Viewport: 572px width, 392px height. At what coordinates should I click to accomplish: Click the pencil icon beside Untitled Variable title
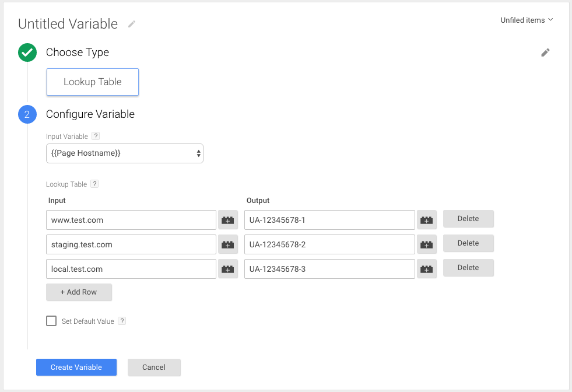tap(132, 24)
